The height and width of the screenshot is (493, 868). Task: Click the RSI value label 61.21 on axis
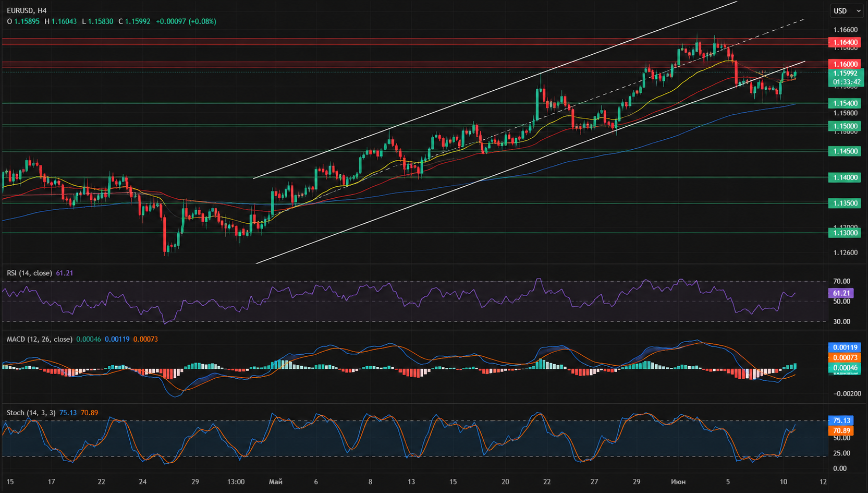(841, 293)
